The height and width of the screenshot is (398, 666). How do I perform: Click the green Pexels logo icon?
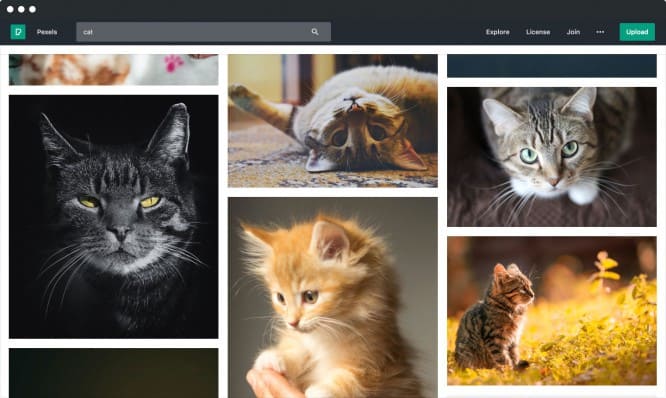pos(18,32)
